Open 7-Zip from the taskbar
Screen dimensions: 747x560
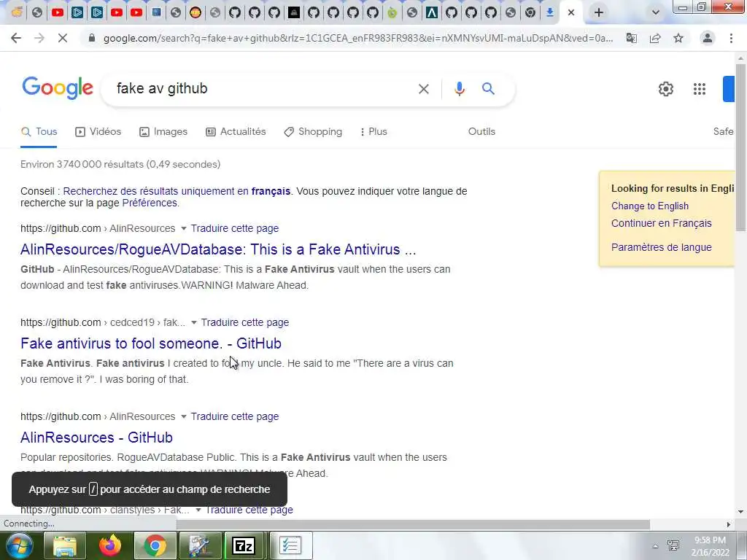pyautogui.click(x=244, y=545)
